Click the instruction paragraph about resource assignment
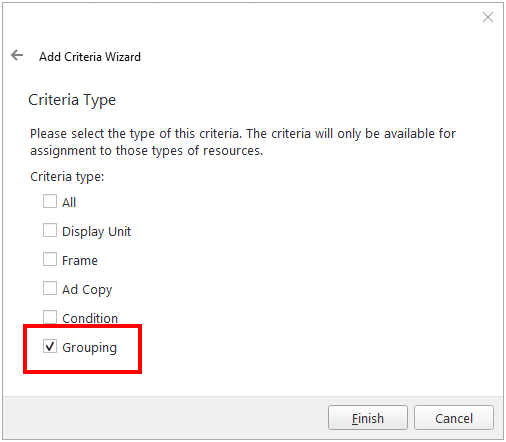The width and height of the screenshot is (506, 442). pyautogui.click(x=243, y=142)
